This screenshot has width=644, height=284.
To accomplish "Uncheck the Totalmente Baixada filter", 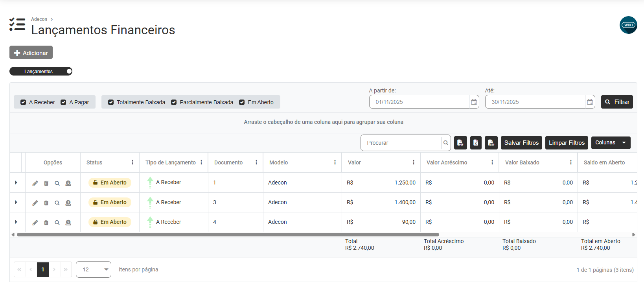I will click(111, 102).
